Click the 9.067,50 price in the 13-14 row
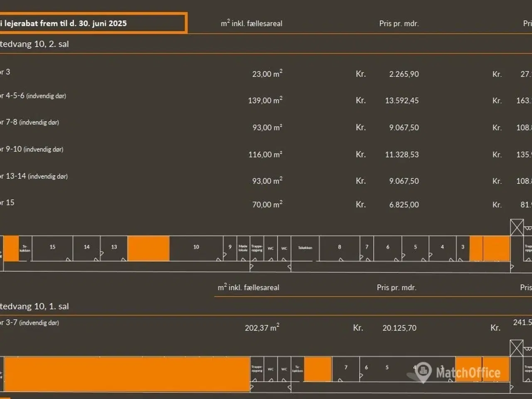The height and width of the screenshot is (399, 532). pos(404,181)
